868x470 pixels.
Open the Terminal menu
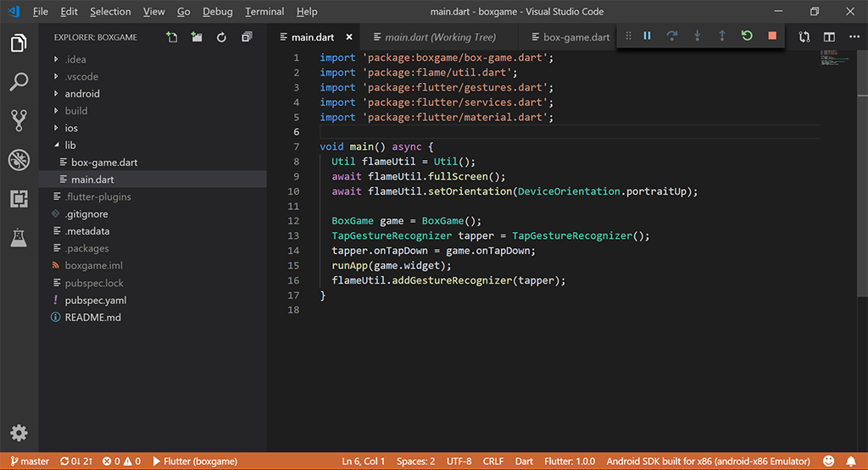264,12
